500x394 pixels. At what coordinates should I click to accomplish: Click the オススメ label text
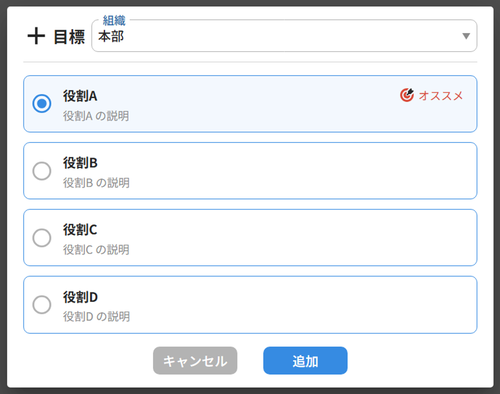tap(441, 96)
